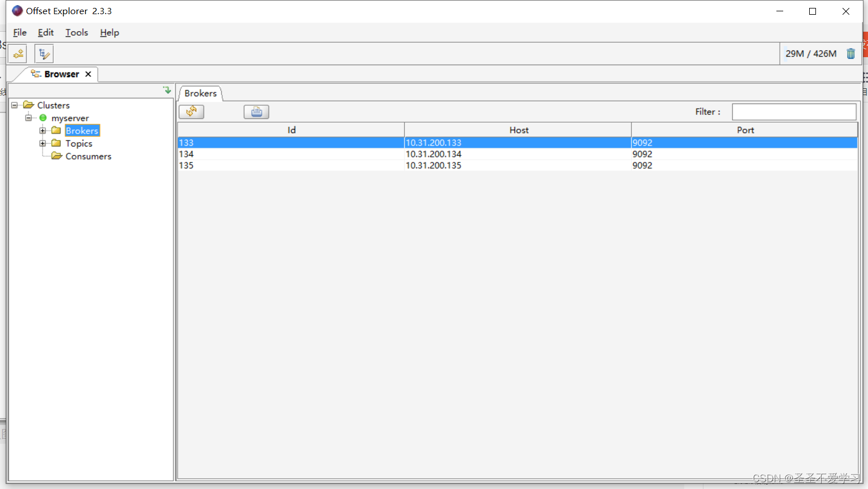Click host 10.31.200.133 cell

tap(518, 143)
